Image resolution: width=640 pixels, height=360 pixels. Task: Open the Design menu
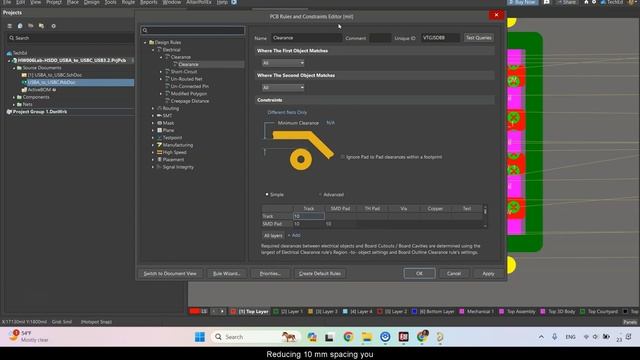pyautogui.click(x=91, y=2)
